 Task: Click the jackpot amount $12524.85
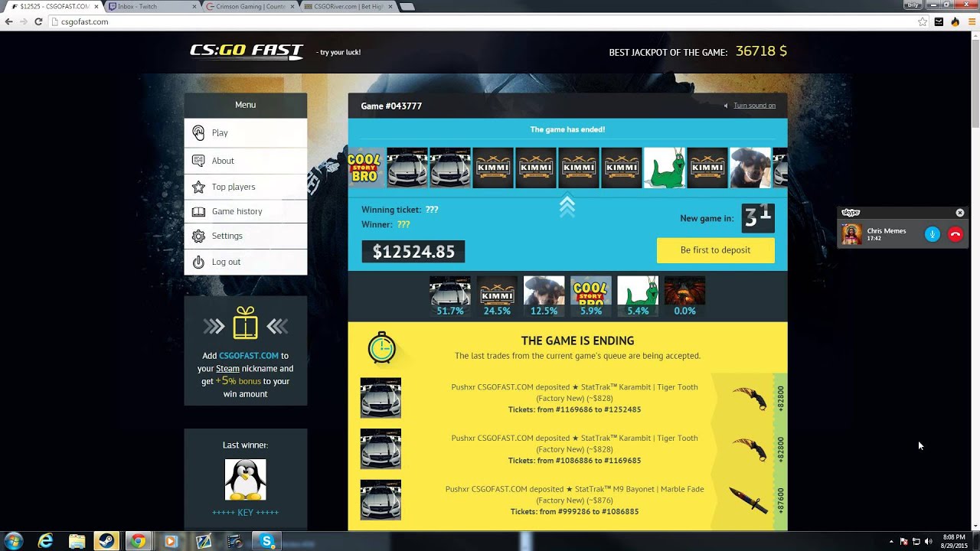[x=413, y=251]
